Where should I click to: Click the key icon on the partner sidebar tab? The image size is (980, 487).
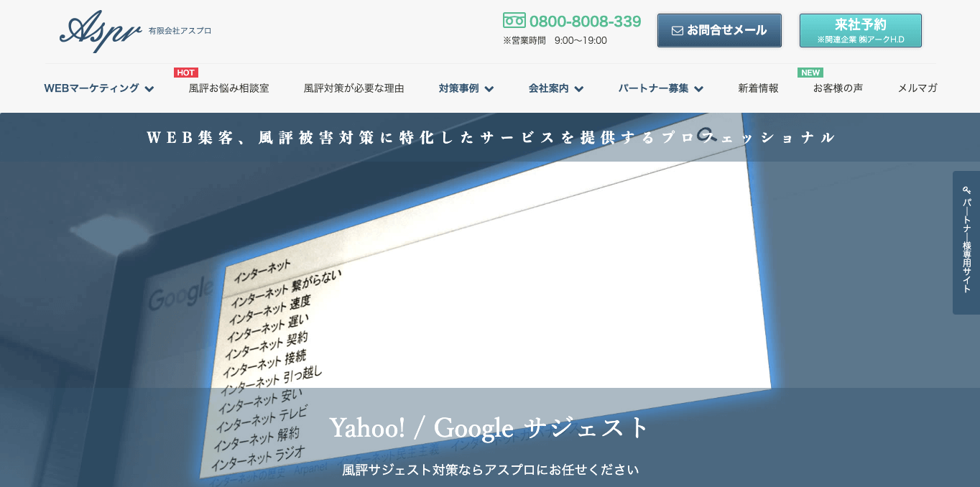(966, 189)
